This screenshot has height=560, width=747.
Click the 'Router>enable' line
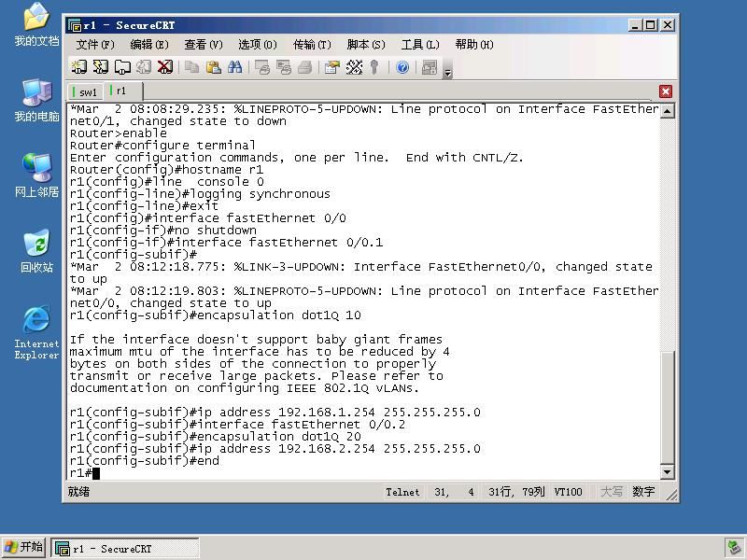(x=119, y=133)
